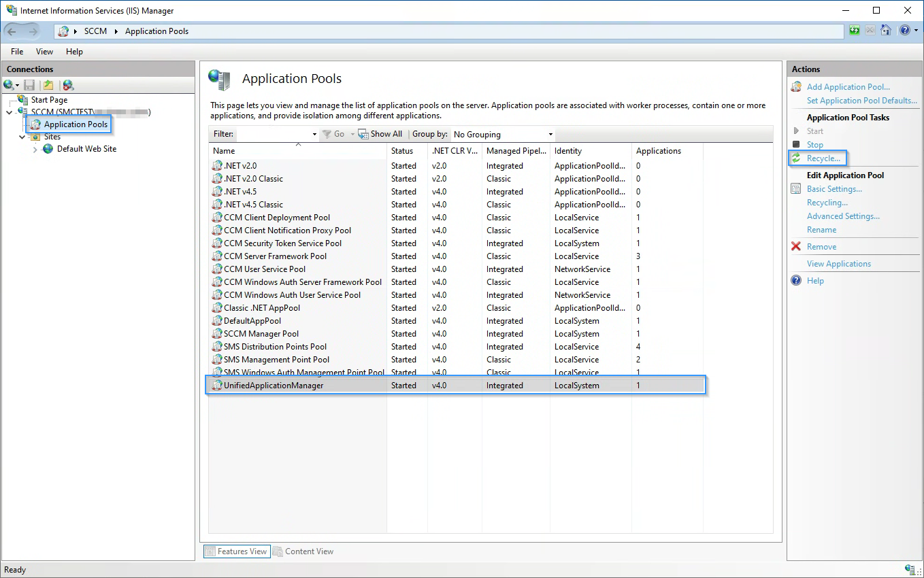Open the File menu
924x578 pixels.
tap(17, 52)
